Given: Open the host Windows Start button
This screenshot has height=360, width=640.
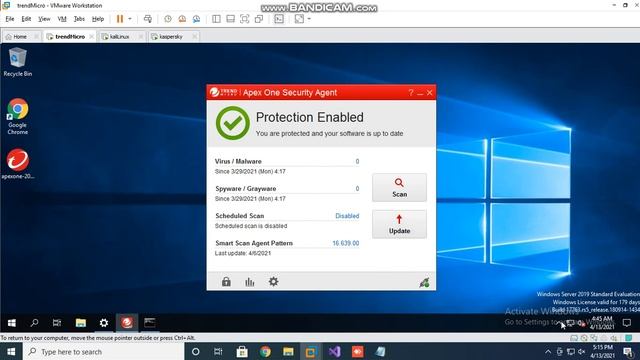Looking at the screenshot, I should 11,351.
